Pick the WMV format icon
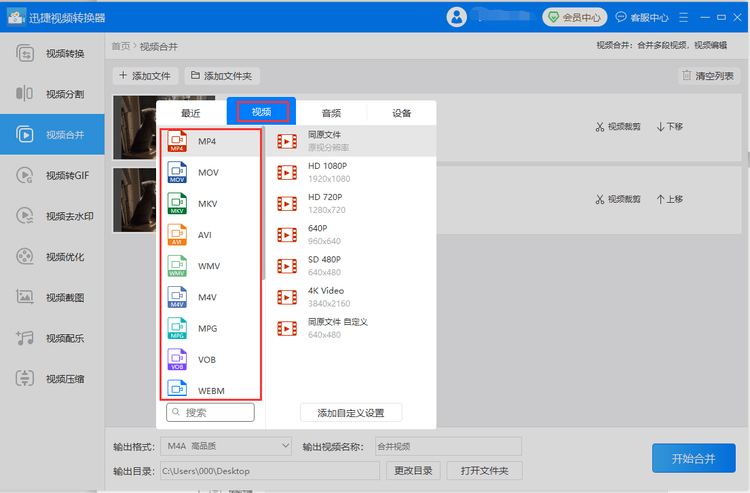The width and height of the screenshot is (750, 493). 177,266
